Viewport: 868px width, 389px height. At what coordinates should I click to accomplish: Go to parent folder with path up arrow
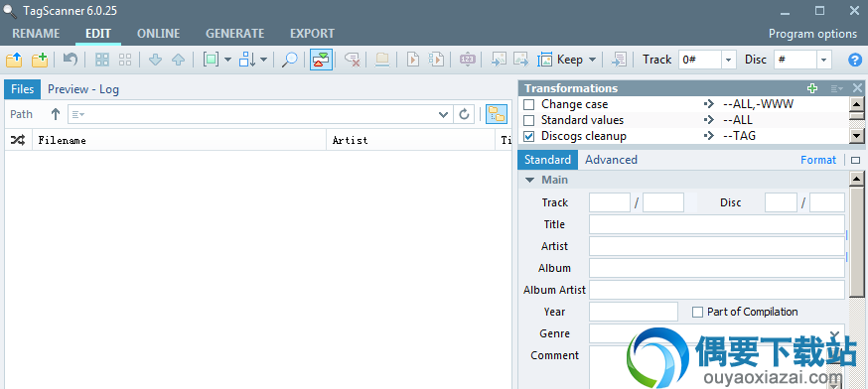pos(56,114)
